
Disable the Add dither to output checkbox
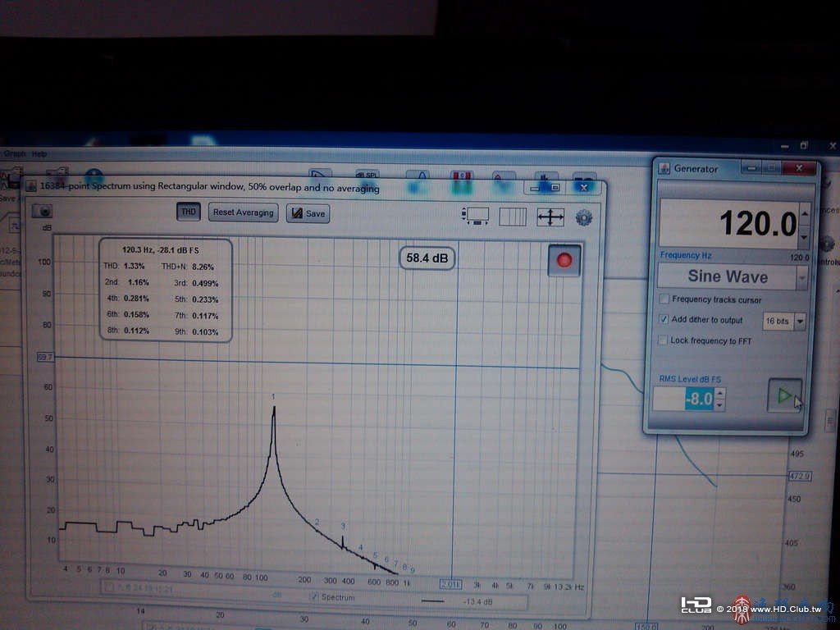[x=664, y=319]
